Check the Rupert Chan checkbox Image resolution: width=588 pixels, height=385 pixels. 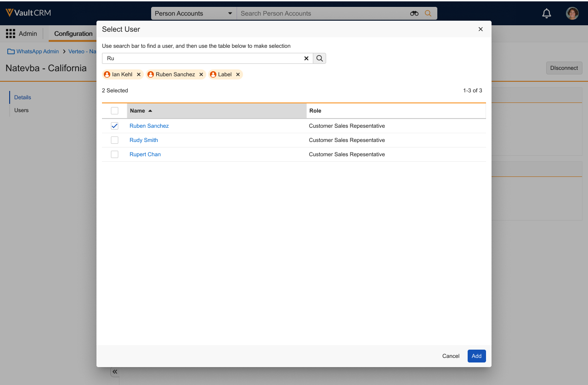[115, 154]
